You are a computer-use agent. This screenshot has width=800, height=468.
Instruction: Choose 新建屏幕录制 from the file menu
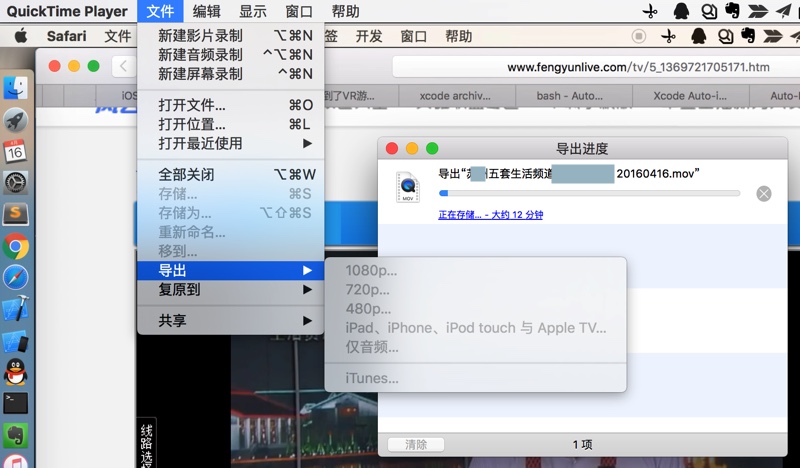231,74
